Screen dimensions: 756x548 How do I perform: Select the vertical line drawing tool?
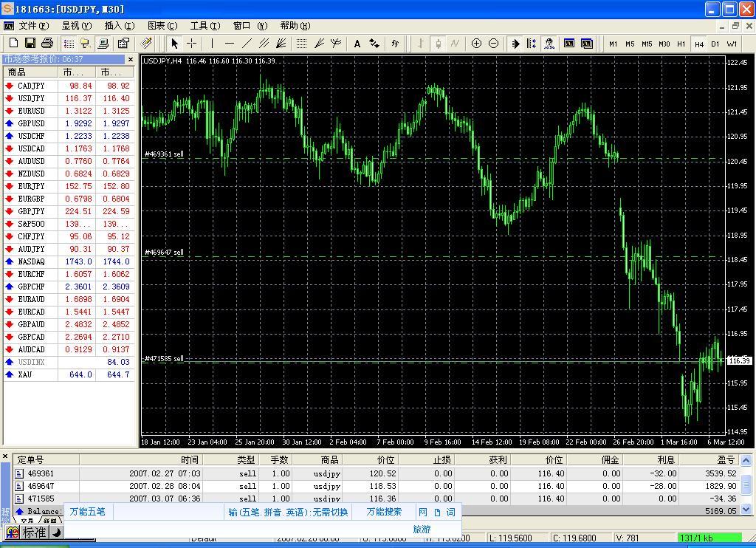click(x=212, y=44)
